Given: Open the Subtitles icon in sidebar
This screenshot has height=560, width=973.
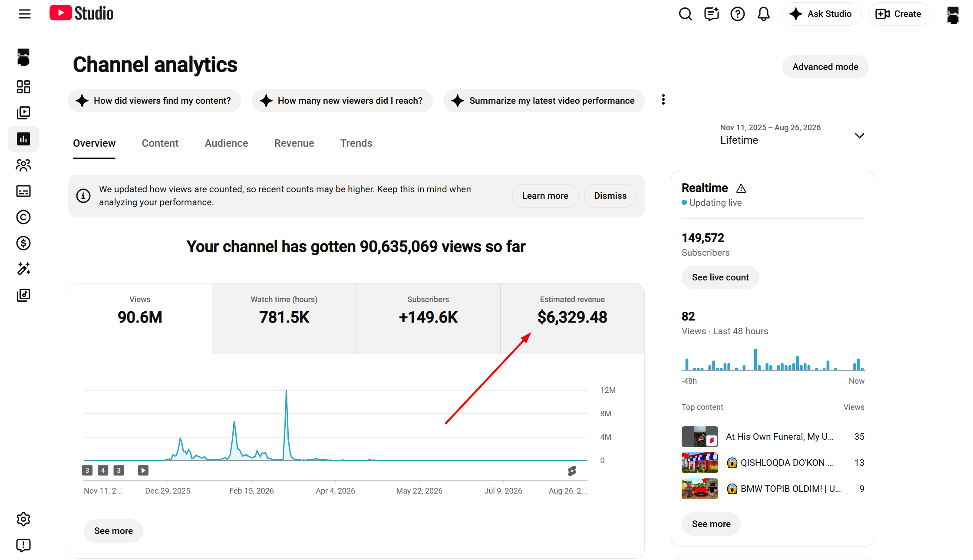Looking at the screenshot, I should pos(23,191).
